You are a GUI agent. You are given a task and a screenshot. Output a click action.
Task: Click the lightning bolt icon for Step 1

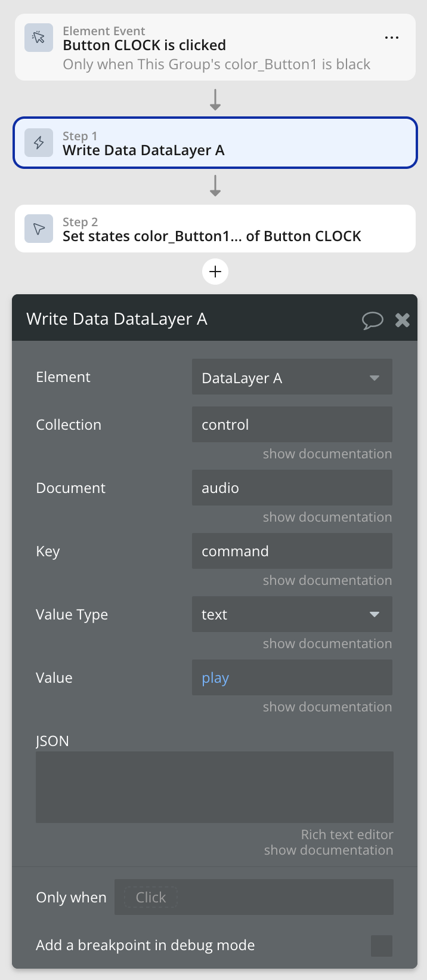tap(39, 143)
